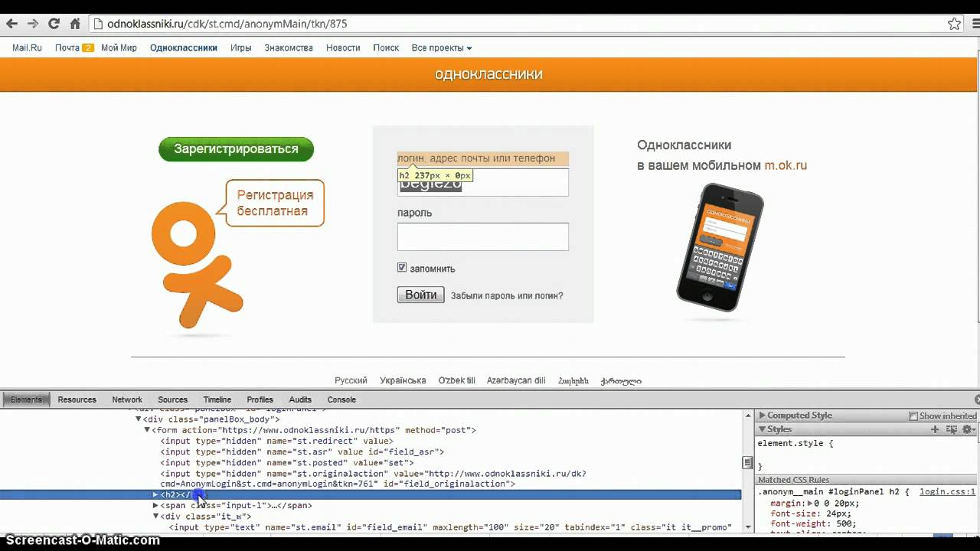The image size is (980, 551).
Task: Bookmark this page with the star icon
Action: [954, 24]
